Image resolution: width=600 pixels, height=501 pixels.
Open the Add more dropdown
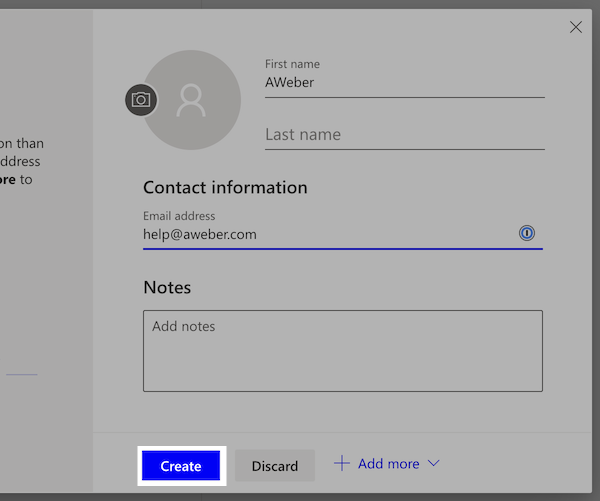(x=387, y=464)
